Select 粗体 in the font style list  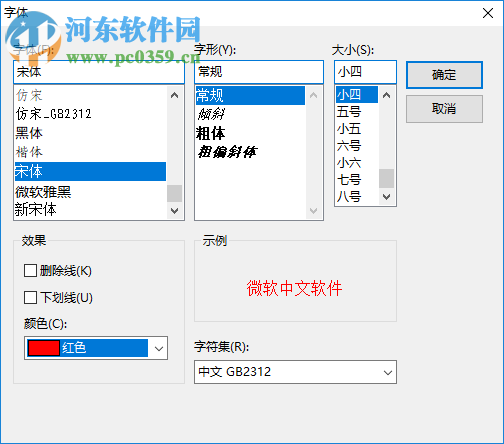pyautogui.click(x=250, y=133)
